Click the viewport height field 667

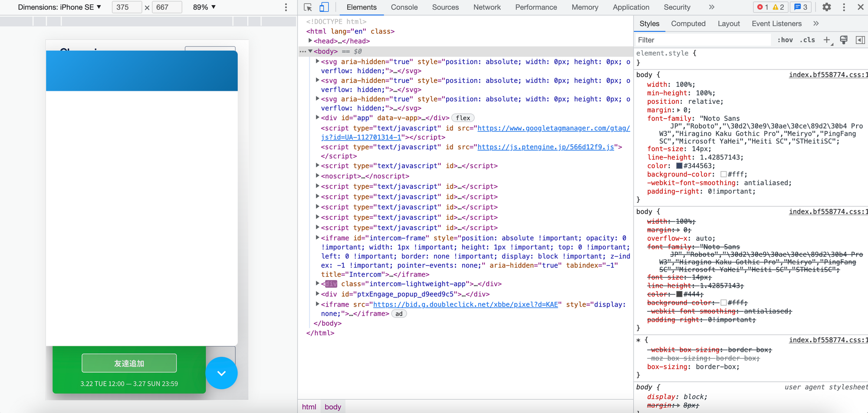tap(167, 7)
